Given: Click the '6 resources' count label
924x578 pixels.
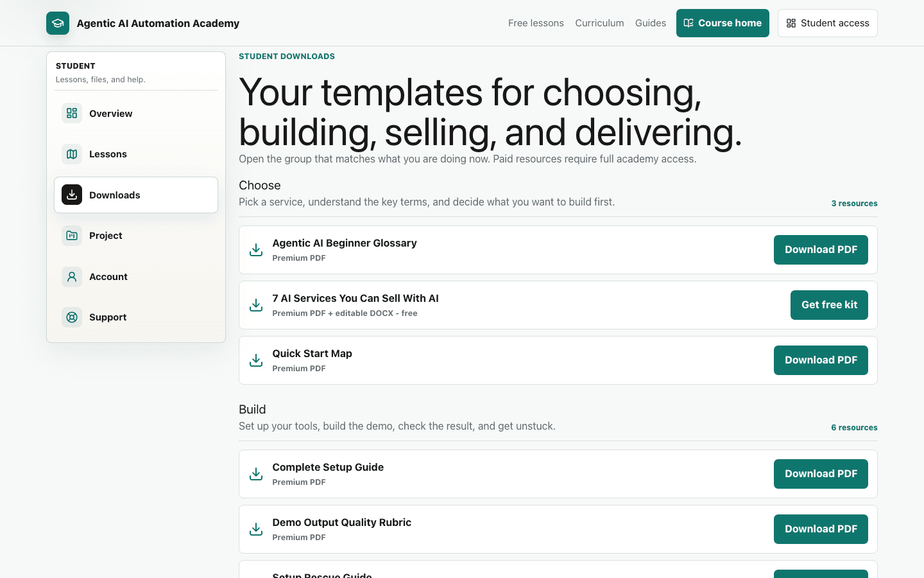Looking at the screenshot, I should (854, 428).
